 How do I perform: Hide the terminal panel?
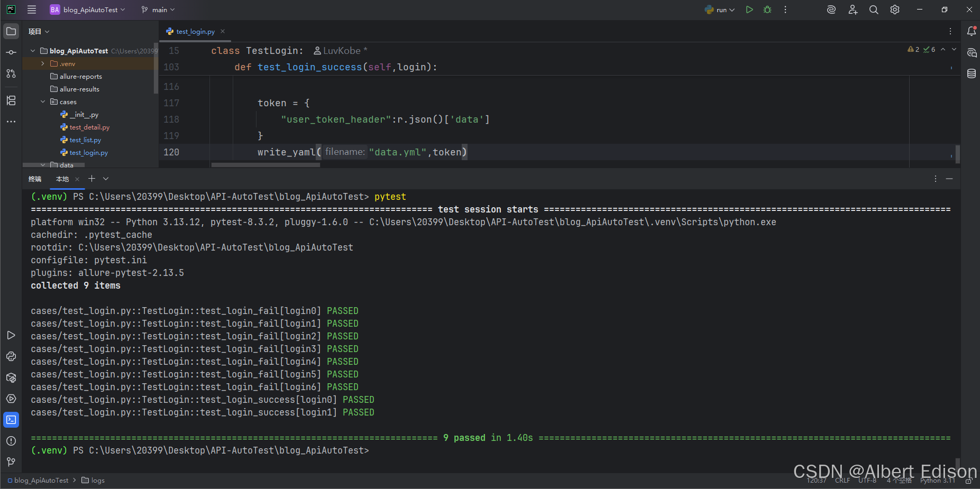point(949,179)
